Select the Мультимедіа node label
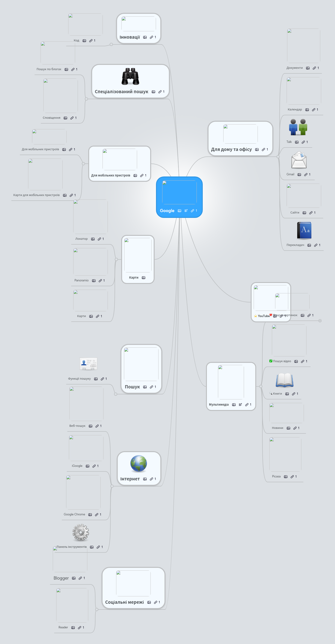 point(219,404)
